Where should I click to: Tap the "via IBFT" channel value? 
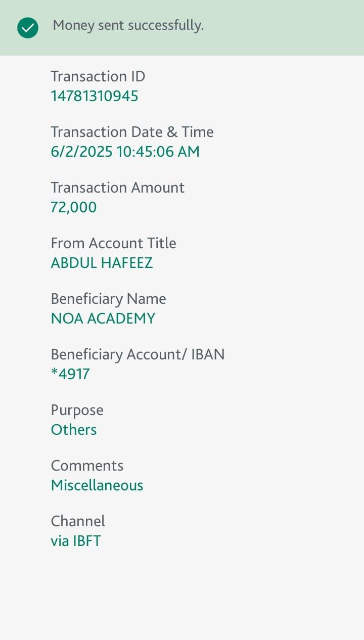coord(76,541)
